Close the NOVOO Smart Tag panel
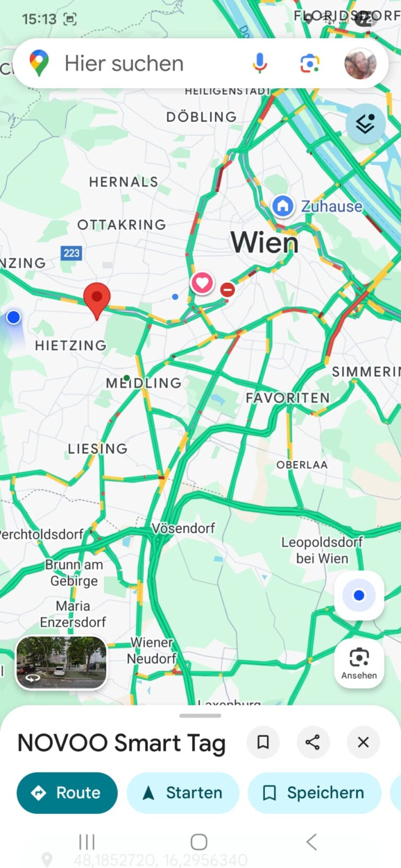The width and height of the screenshot is (401, 868). [x=363, y=742]
